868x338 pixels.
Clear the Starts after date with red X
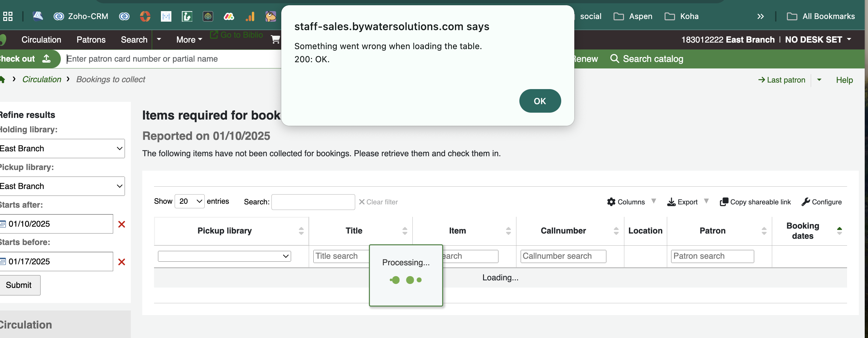pos(122,224)
